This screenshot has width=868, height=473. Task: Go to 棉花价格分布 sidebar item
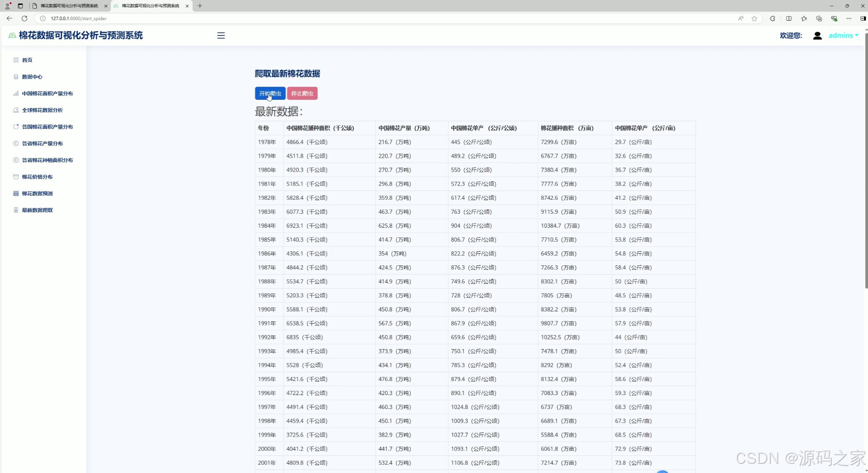(x=37, y=176)
